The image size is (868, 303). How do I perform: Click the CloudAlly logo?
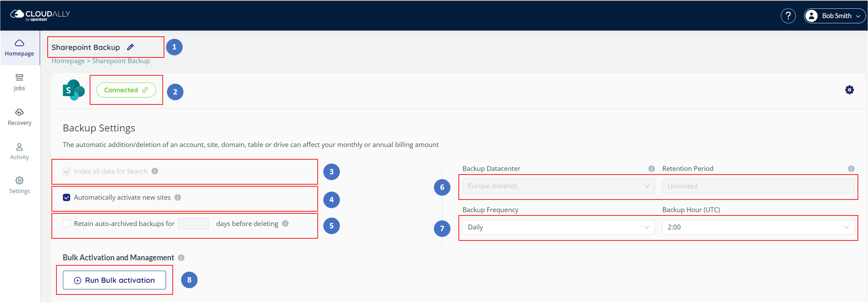point(40,15)
